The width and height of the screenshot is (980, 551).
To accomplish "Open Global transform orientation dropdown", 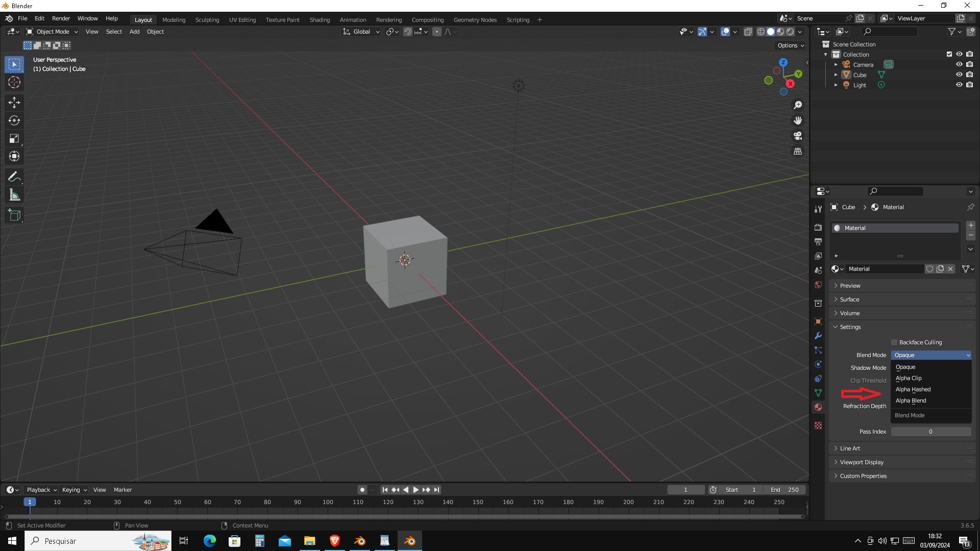I will click(361, 32).
